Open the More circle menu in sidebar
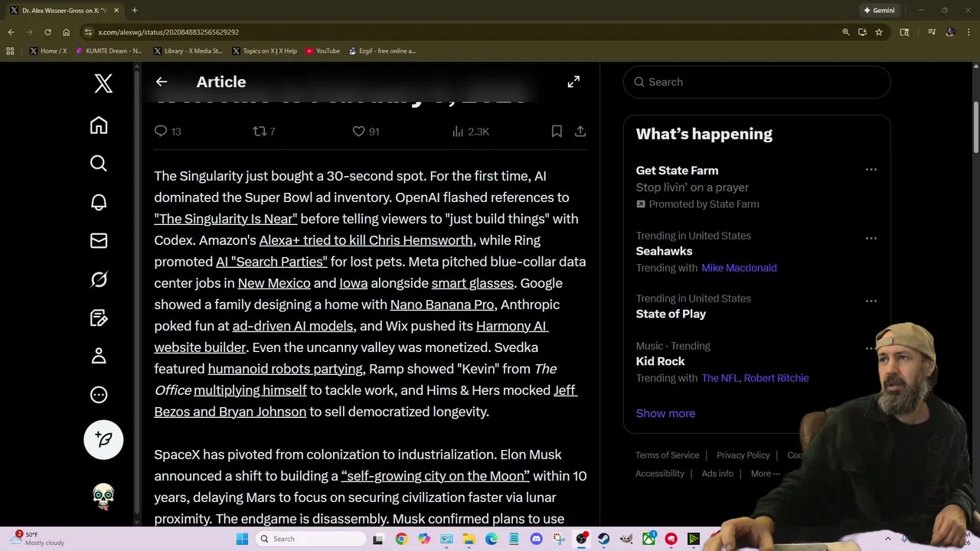The width and height of the screenshot is (980, 551). click(x=99, y=395)
